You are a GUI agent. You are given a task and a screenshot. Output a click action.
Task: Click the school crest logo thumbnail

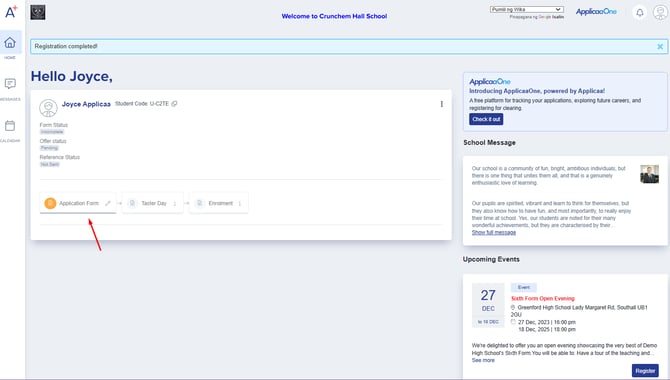click(38, 12)
